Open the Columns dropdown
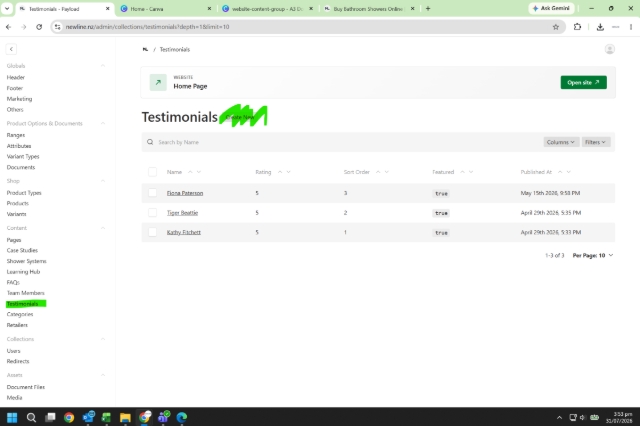 pyautogui.click(x=561, y=142)
